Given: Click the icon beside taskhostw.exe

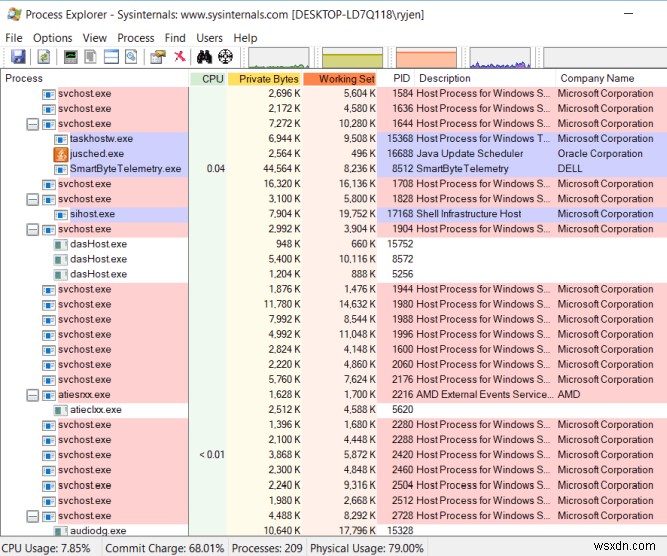Looking at the screenshot, I should 60,139.
